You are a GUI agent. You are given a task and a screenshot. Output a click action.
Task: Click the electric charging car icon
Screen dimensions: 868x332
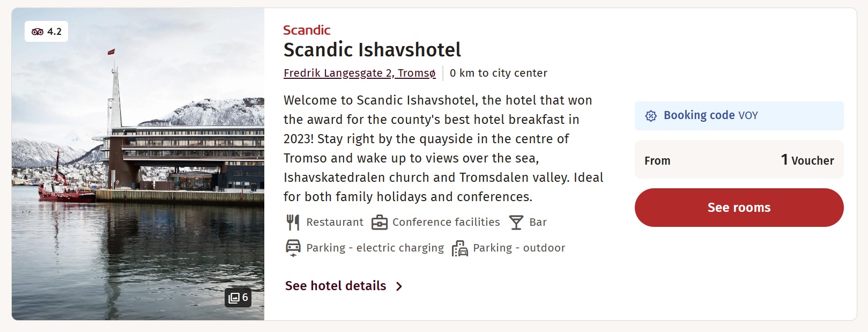click(x=293, y=248)
